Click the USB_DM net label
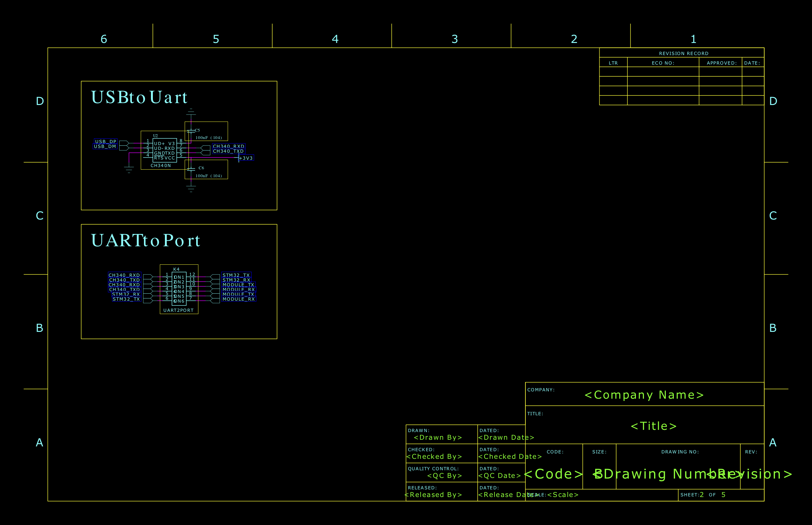This screenshot has height=525, width=812. 105,146
